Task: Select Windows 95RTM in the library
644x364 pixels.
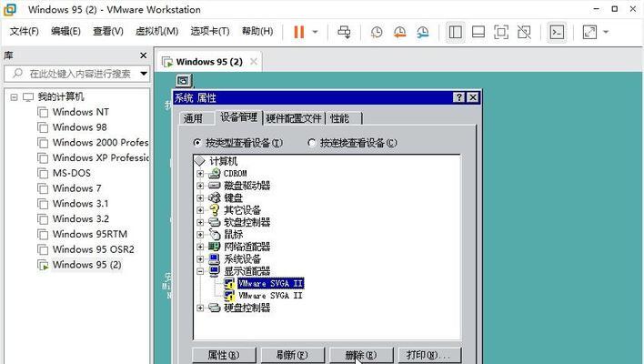Action: pos(90,234)
